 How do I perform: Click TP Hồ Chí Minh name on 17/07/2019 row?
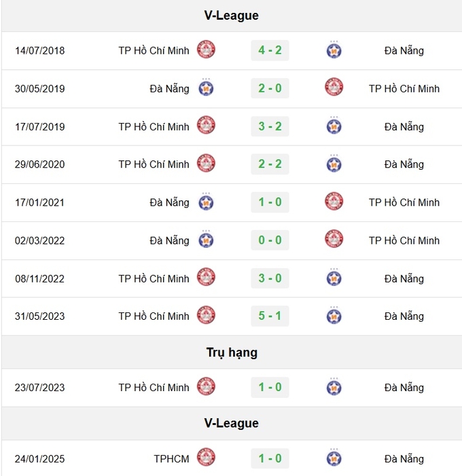pos(154,126)
